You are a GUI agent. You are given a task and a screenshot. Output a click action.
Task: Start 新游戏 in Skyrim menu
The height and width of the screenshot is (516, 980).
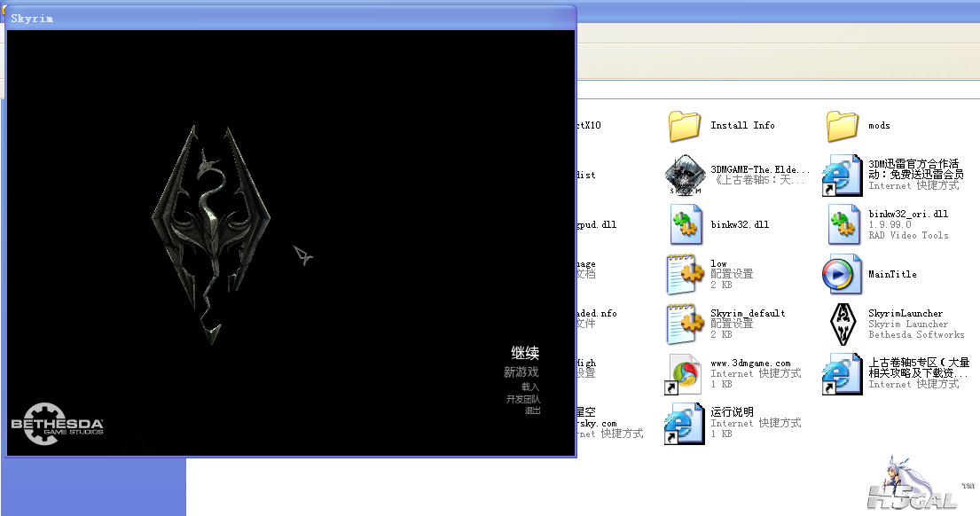click(x=521, y=371)
